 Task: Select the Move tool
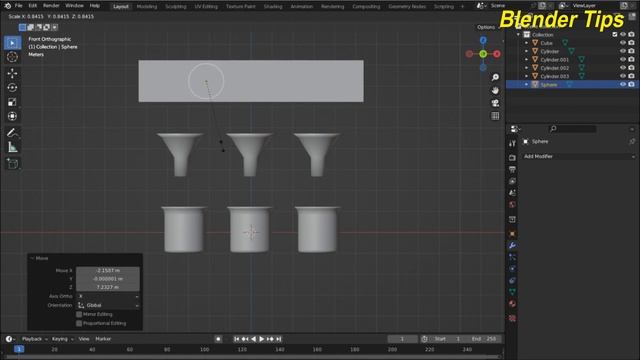pyautogui.click(x=12, y=73)
